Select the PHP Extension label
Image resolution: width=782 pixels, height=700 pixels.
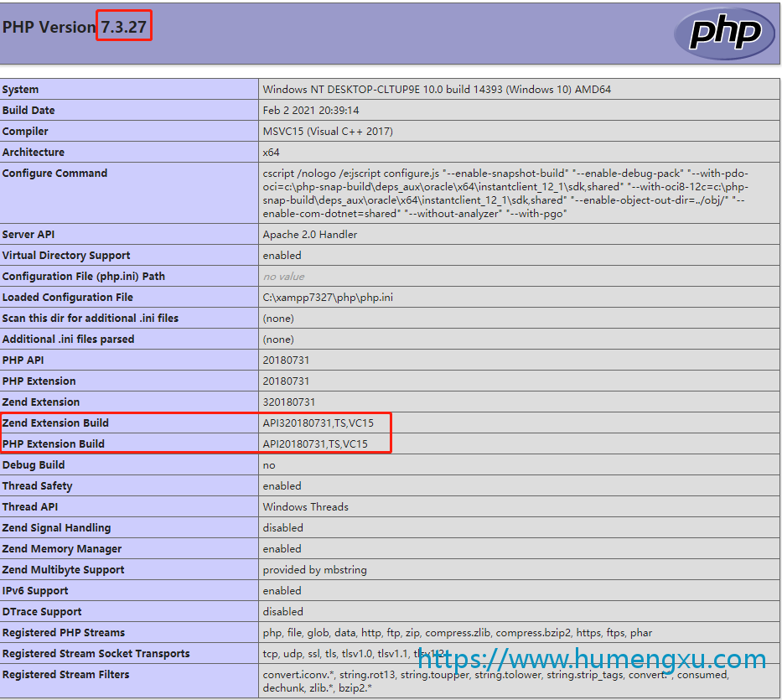[39, 381]
